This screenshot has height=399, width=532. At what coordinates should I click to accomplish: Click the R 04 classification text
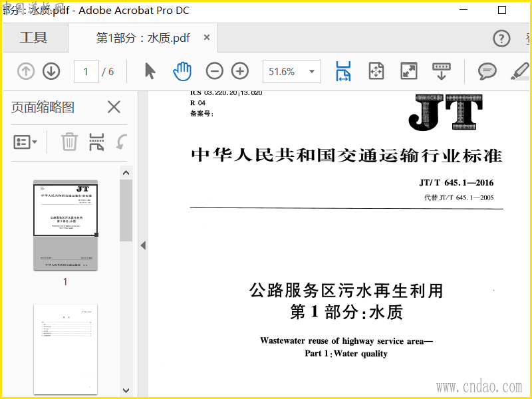coord(198,103)
